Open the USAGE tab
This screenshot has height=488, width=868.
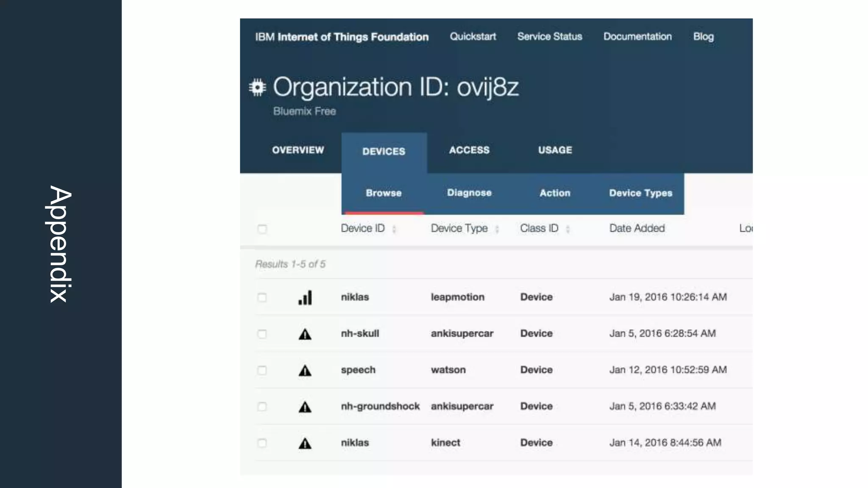(555, 150)
